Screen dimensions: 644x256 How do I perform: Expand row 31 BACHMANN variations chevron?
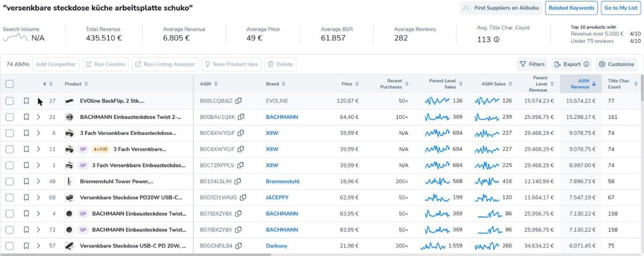(38, 117)
